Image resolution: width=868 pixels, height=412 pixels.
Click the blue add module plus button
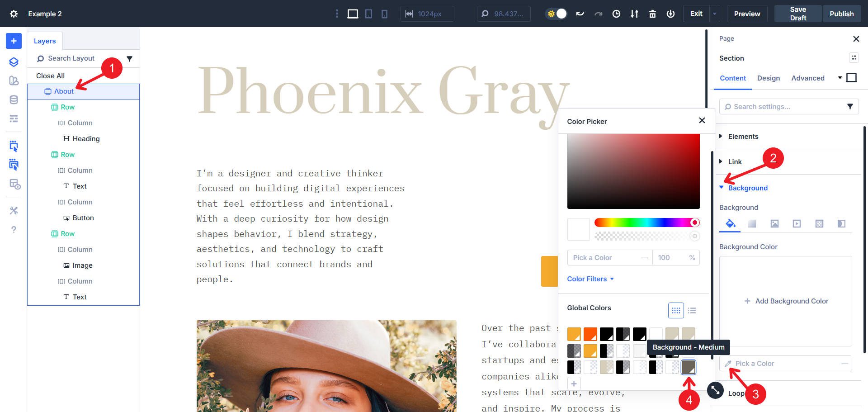pyautogui.click(x=14, y=41)
